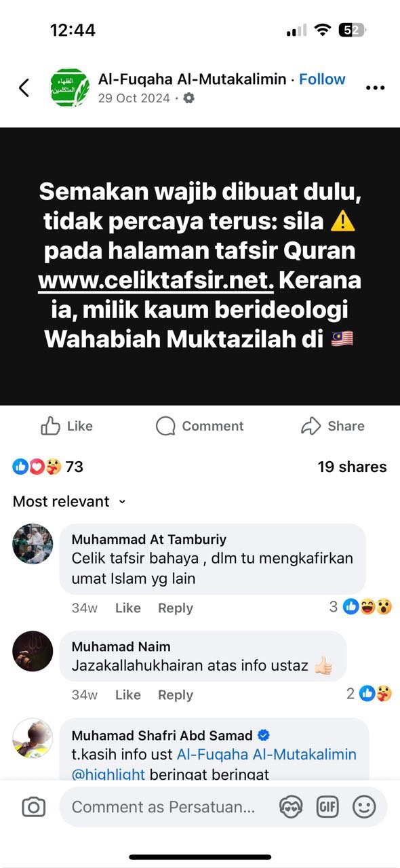Open the www.celiktafsir.net link
The height and width of the screenshot is (868, 400).
point(157,281)
